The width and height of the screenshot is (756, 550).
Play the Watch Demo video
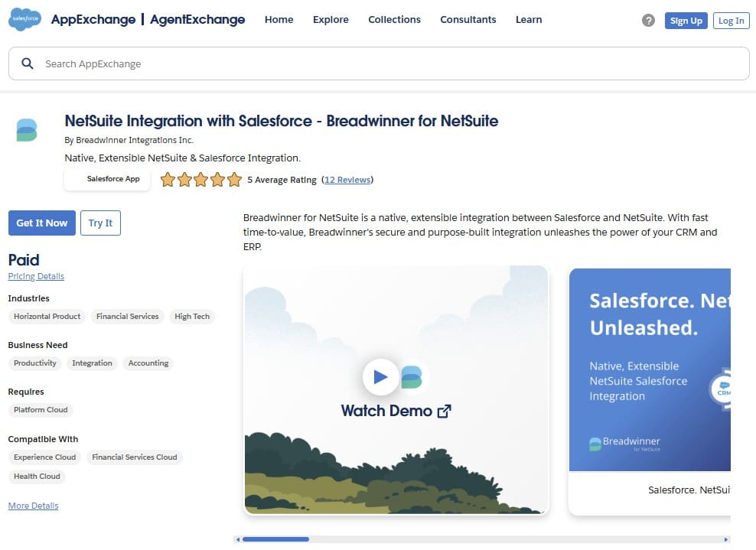(380, 376)
